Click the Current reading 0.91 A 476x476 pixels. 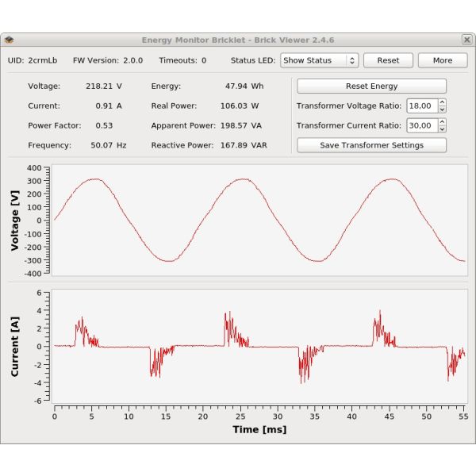coord(109,106)
